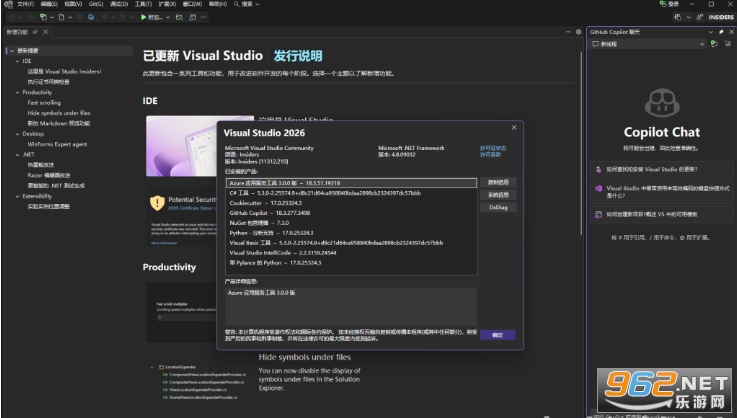Select Cookiecutter row in installed products list
This screenshot has width=737, height=418.
[x=351, y=203]
